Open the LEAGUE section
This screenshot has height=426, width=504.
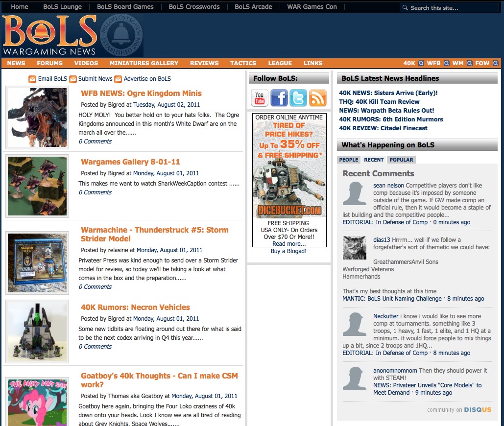[x=280, y=63]
